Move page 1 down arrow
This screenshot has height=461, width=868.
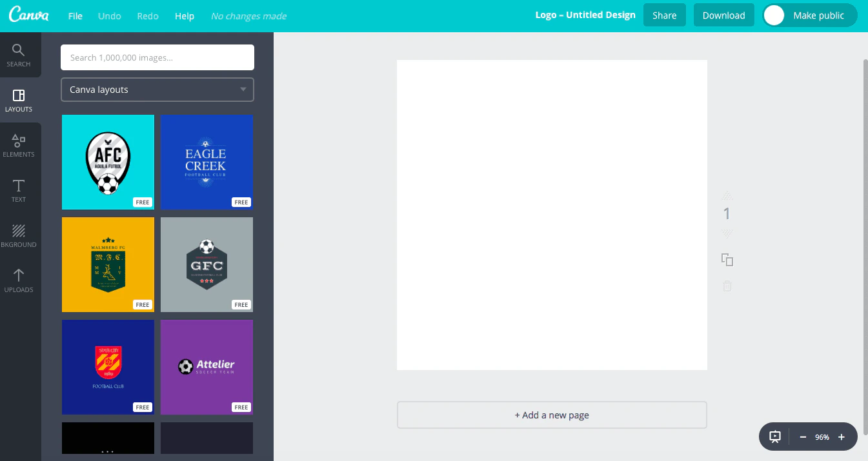pyautogui.click(x=727, y=233)
